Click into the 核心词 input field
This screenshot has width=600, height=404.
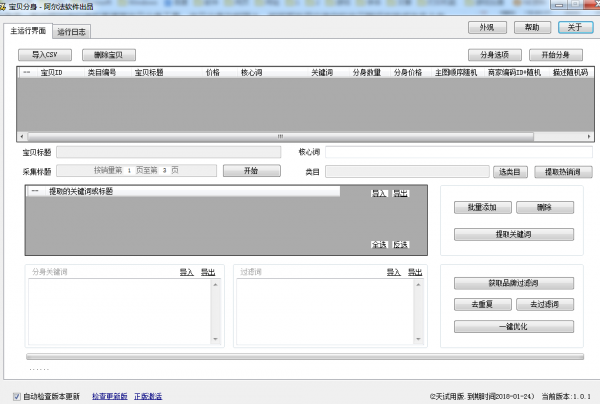click(x=459, y=152)
